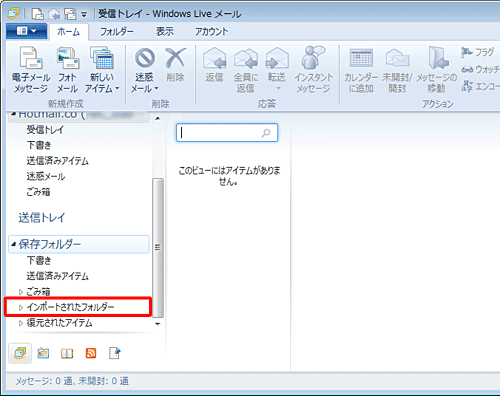Click reply quick access toolbar icon
This screenshot has height=396, width=500.
click(54, 14)
